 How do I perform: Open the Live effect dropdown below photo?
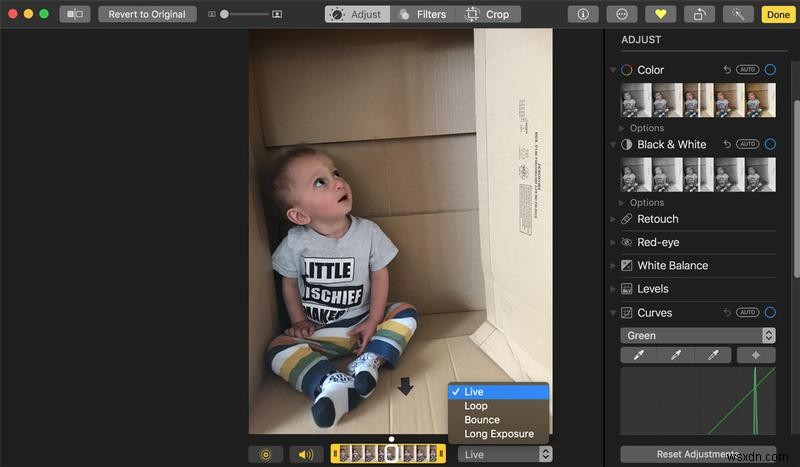pos(505,454)
